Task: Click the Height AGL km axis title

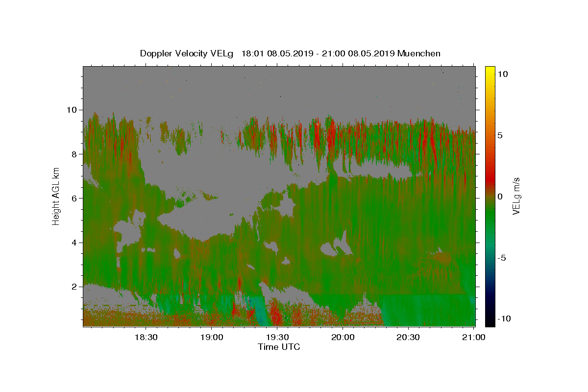Action: [56, 196]
